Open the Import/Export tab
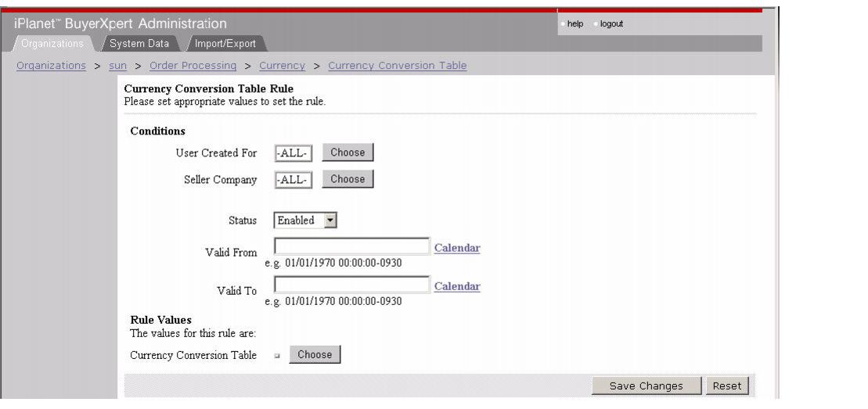This screenshot has width=868, height=409. pos(225,43)
